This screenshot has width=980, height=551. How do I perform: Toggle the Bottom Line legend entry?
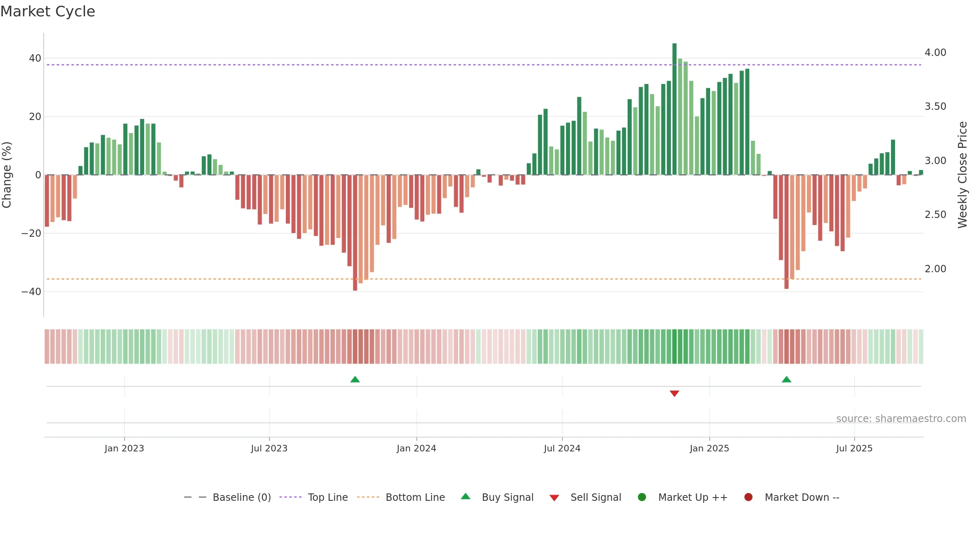(401, 497)
